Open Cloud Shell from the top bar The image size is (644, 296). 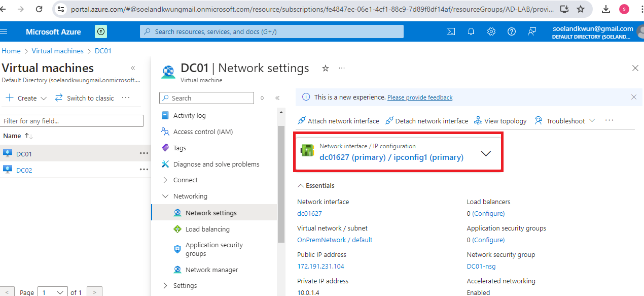click(450, 31)
